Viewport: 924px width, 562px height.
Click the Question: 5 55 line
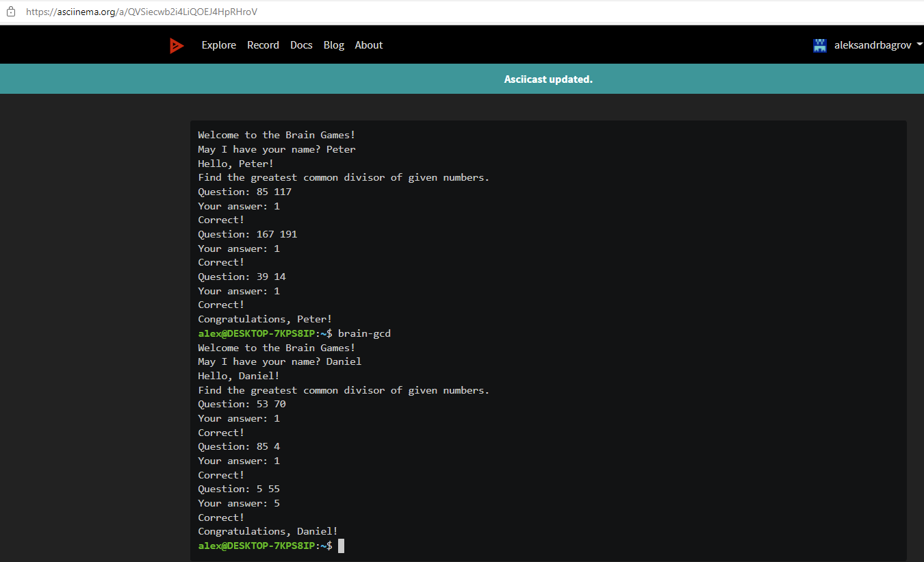point(239,489)
